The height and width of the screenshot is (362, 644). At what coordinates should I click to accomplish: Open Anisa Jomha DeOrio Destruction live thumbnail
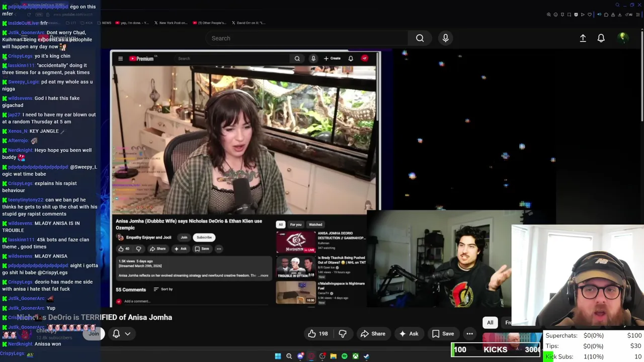(x=296, y=242)
